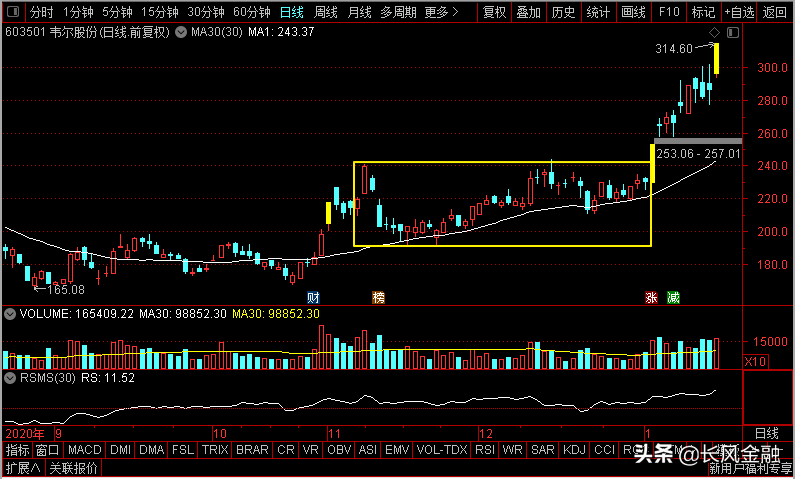Click the 标记 mark button
Screen dimensions: 795x479
point(703,12)
